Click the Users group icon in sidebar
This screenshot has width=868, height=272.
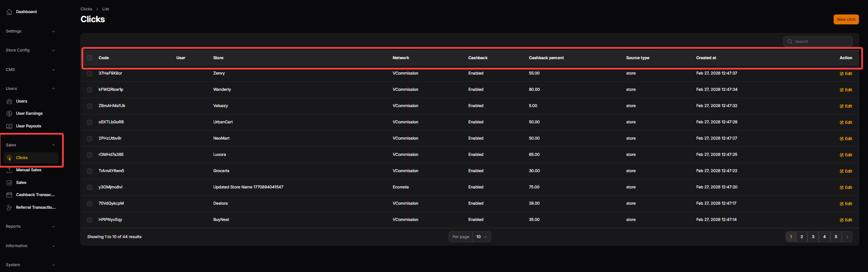[x=9, y=101]
